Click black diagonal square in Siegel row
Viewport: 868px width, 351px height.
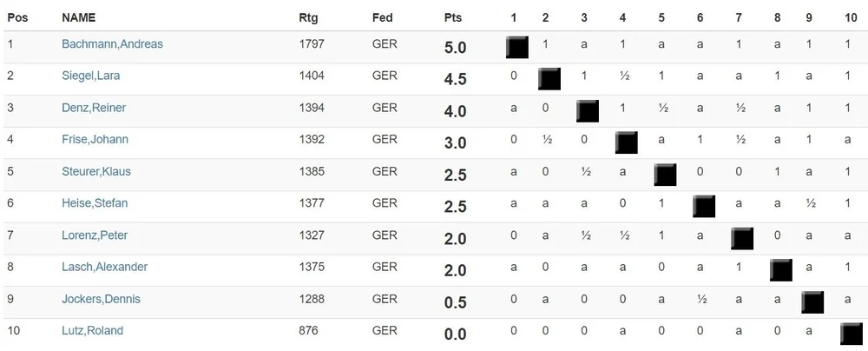[549, 79]
